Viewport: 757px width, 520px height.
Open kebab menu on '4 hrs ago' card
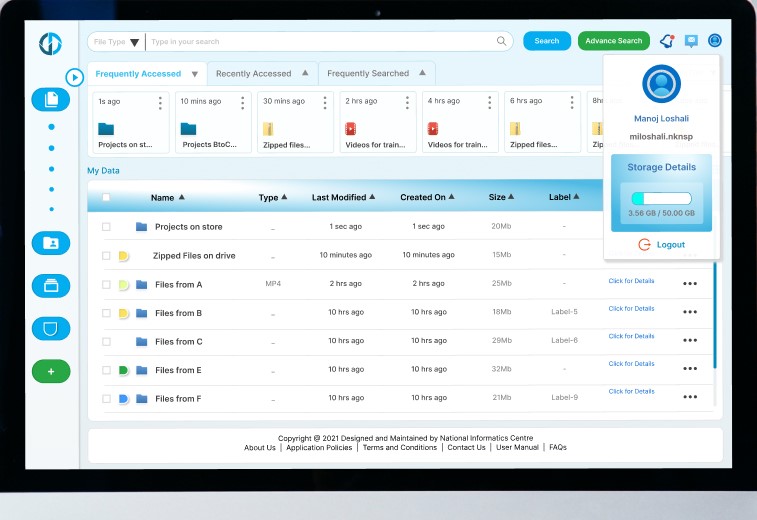point(490,102)
